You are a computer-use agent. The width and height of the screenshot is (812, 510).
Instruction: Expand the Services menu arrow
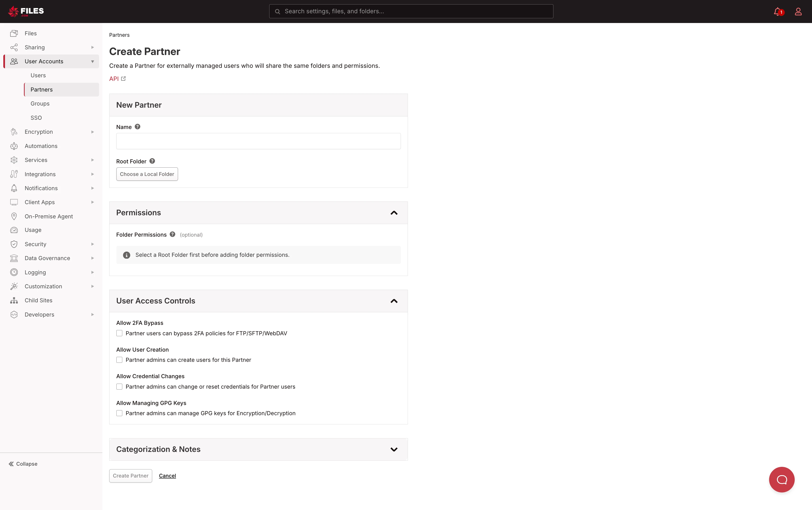[92, 160]
